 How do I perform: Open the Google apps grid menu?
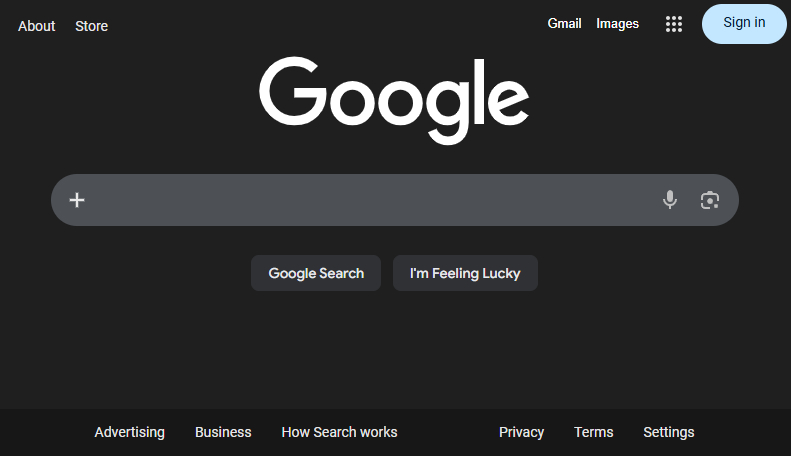pos(674,24)
